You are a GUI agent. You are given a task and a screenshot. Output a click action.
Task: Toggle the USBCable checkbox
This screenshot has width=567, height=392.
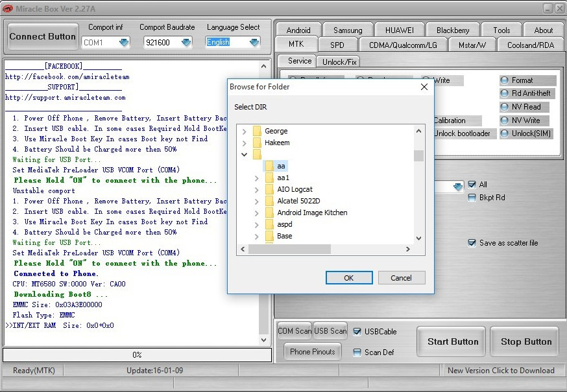tap(357, 332)
